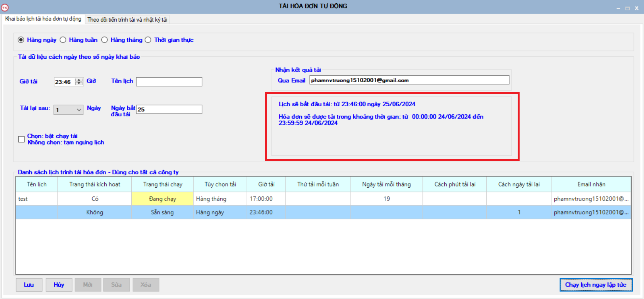Click 'Chạy lịch ngay lập tức' button

pos(595,285)
